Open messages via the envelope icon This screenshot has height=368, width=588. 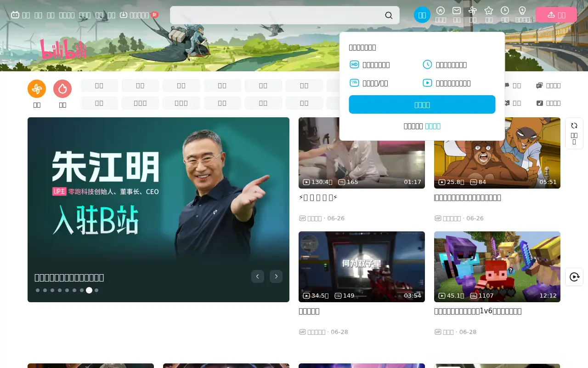coord(457,11)
